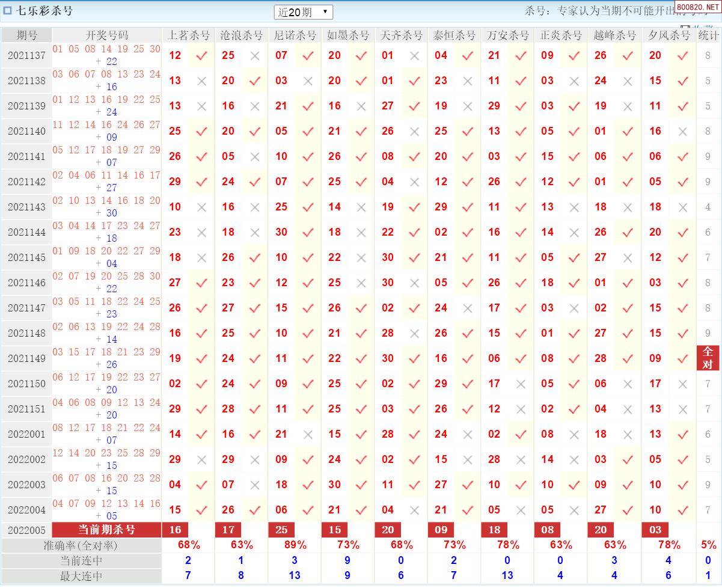
Task: Click the cross beside 上茗 number 13, row 2021138
Action: click(201, 81)
